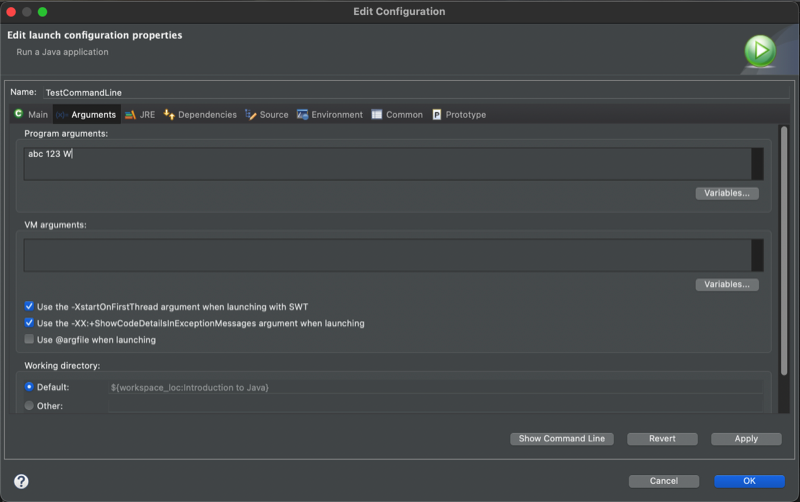Screen dimensions: 800x502
Task: Click the Main tab icon
Action: (x=18, y=114)
